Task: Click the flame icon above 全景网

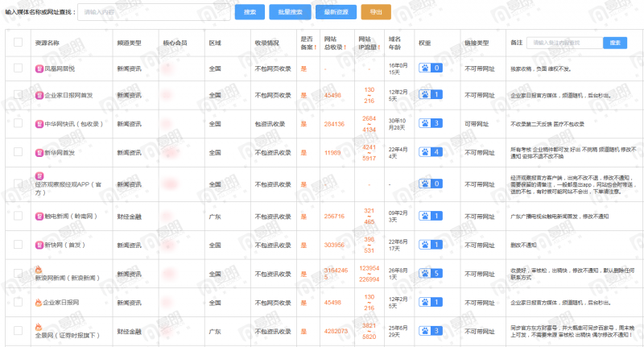Action: click(x=39, y=327)
